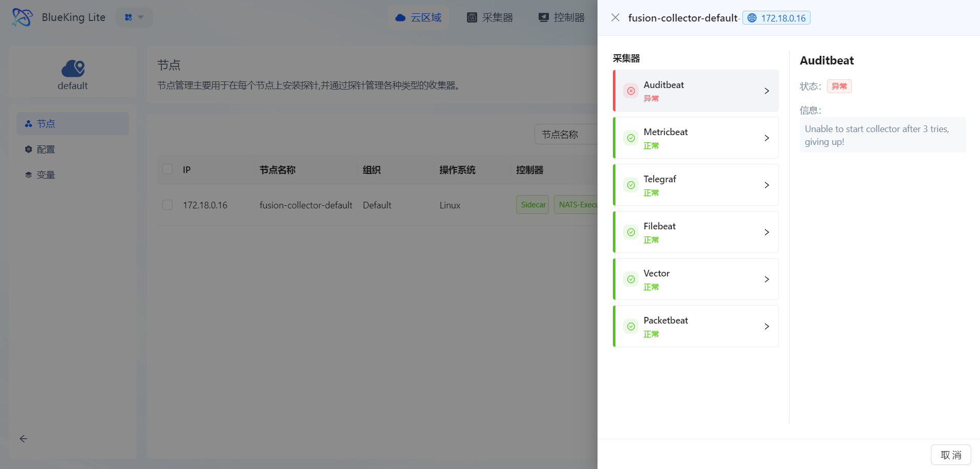Click the cloud region icon in top nav

[400, 18]
